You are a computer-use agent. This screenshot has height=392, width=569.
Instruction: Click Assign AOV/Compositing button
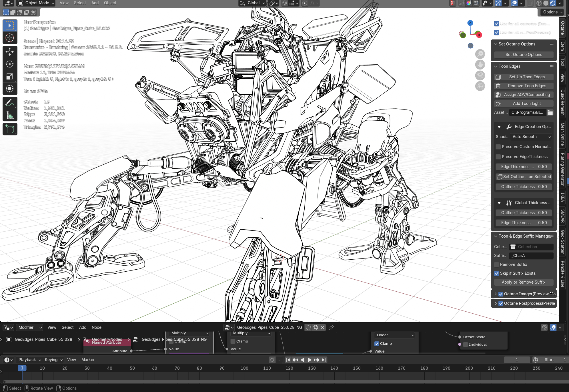click(524, 95)
